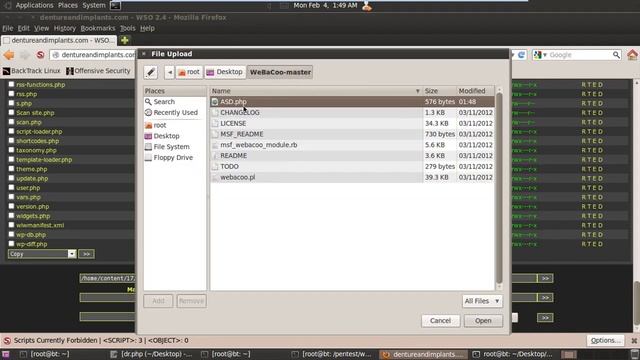Check the scan.php checkbox

(x=11, y=122)
